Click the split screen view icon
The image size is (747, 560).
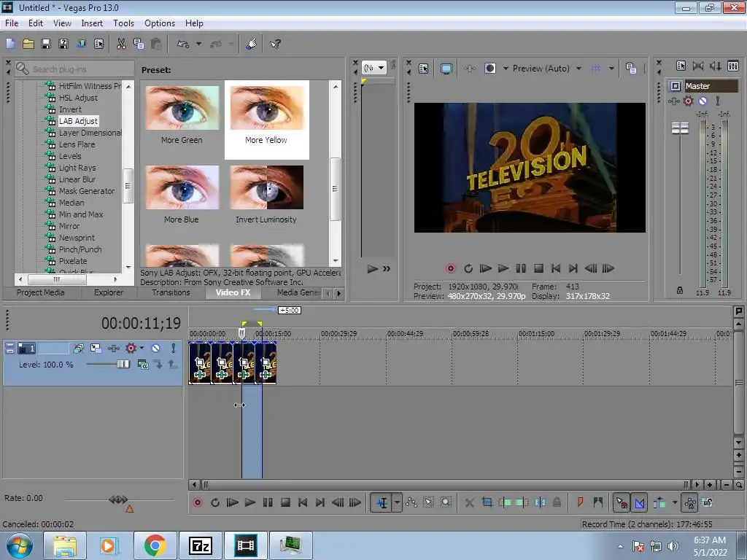(x=489, y=69)
